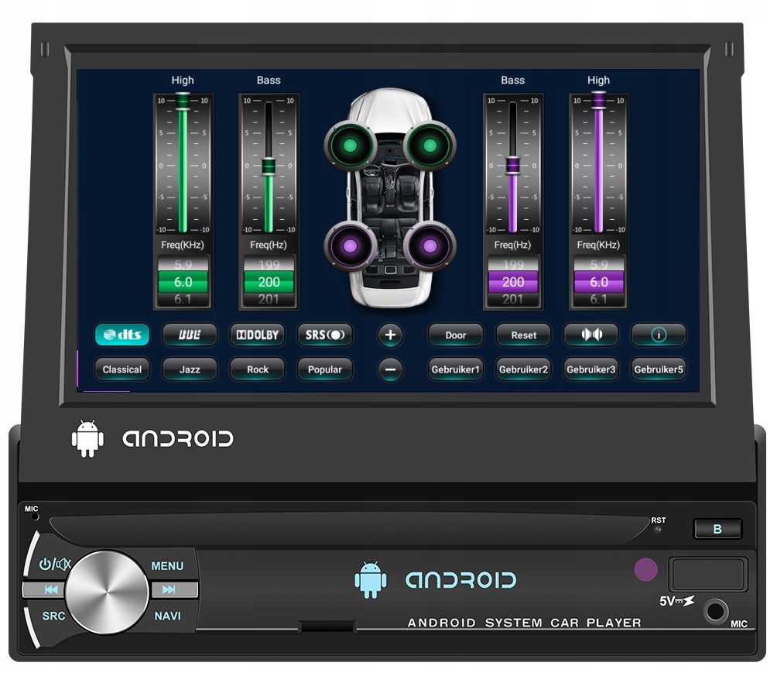Select the rear-right purple speaker
The height and width of the screenshot is (673, 784).
pyautogui.click(x=430, y=246)
